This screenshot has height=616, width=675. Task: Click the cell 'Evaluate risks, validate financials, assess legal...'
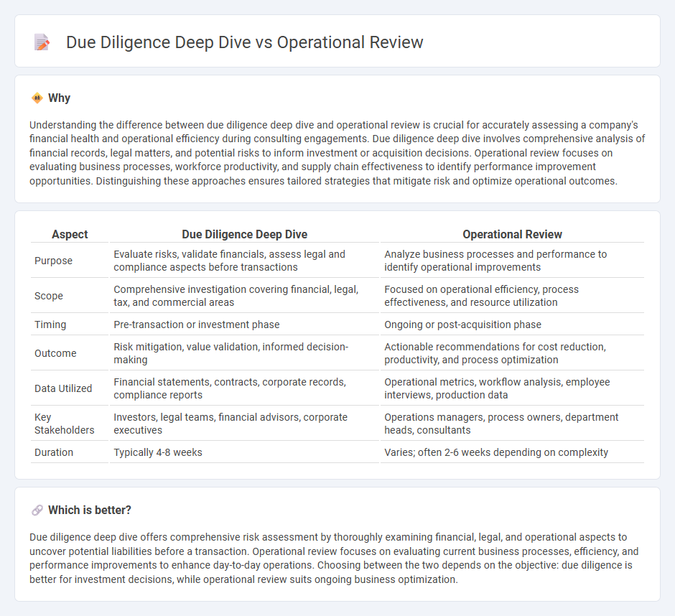(245, 261)
